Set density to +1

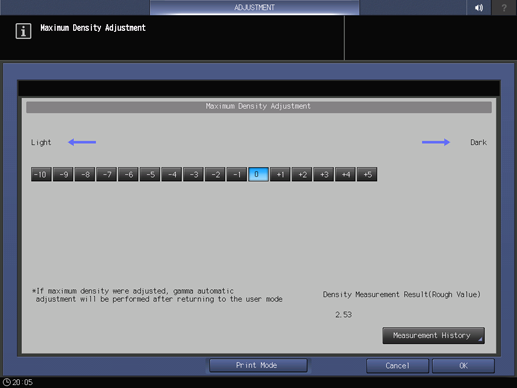[280, 174]
